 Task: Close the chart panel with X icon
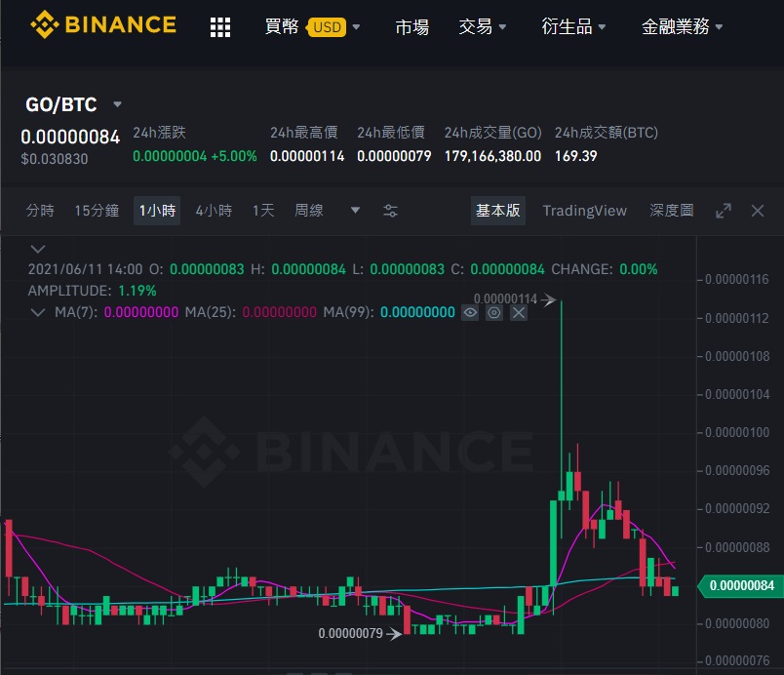coord(758,211)
